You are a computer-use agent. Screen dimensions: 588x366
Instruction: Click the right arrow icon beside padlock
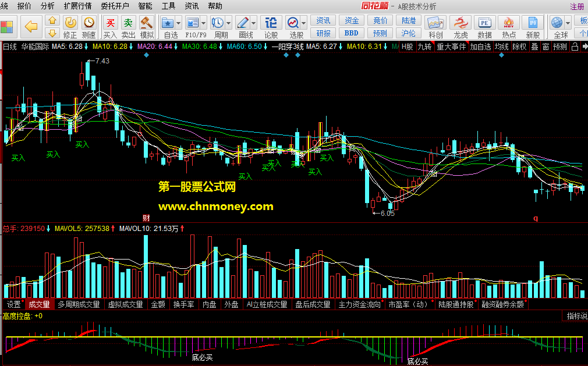point(585,47)
